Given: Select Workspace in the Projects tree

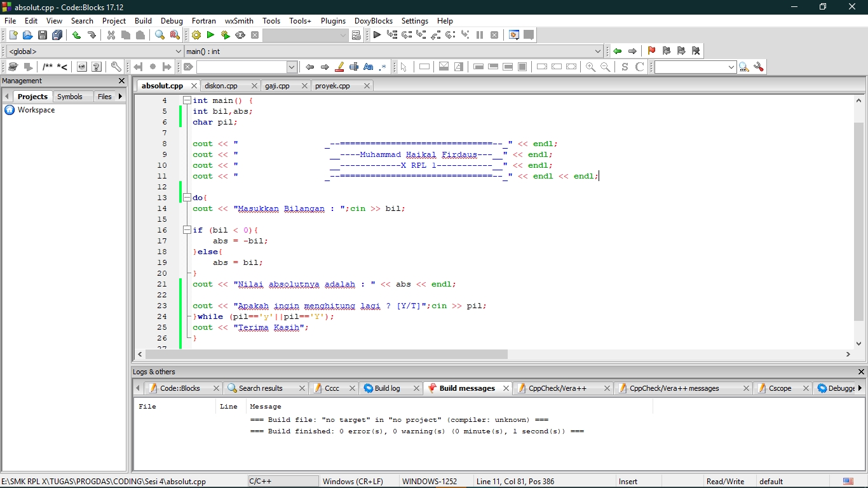Looking at the screenshot, I should pyautogui.click(x=36, y=110).
